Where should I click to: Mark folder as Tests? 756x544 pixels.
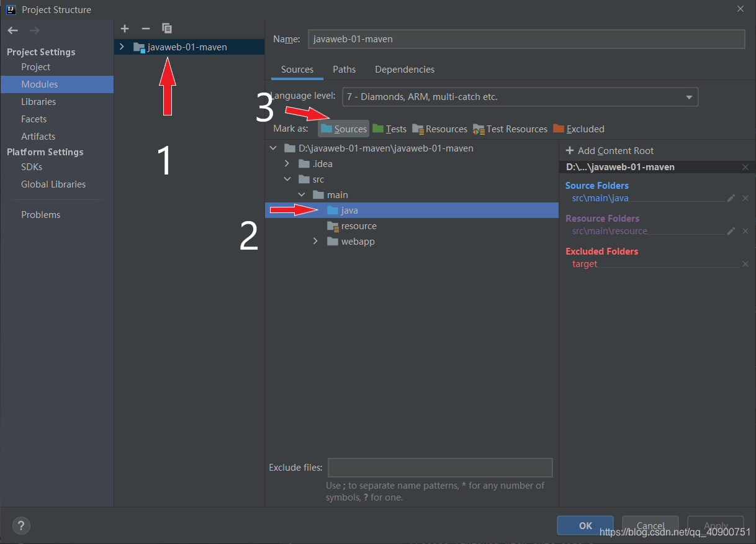pos(389,129)
